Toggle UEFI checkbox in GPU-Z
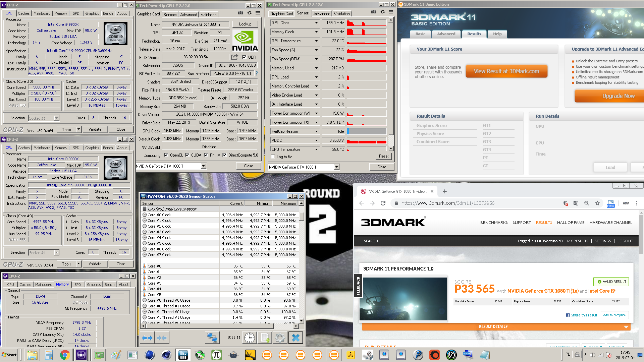The width and height of the screenshot is (644, 362). [x=244, y=57]
